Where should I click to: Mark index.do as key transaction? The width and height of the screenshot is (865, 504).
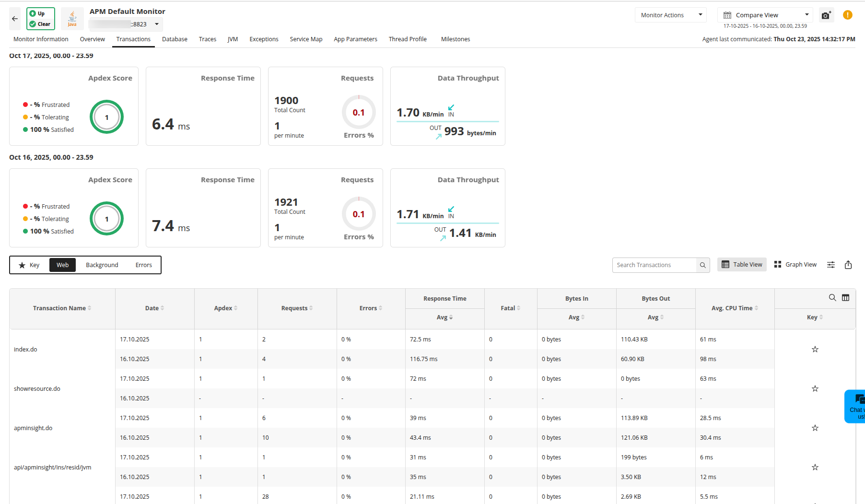pyautogui.click(x=815, y=349)
